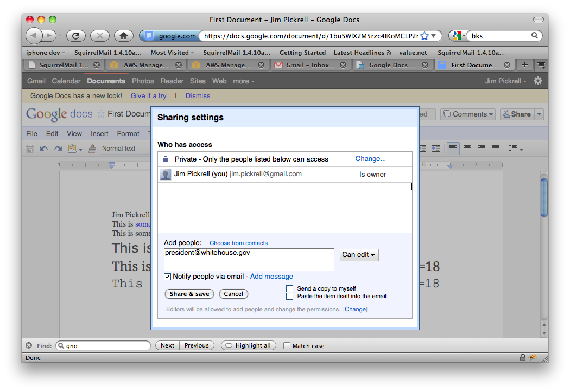The image size is (570, 392).
Task: Close the Google Docs tab
Action: click(x=425, y=65)
